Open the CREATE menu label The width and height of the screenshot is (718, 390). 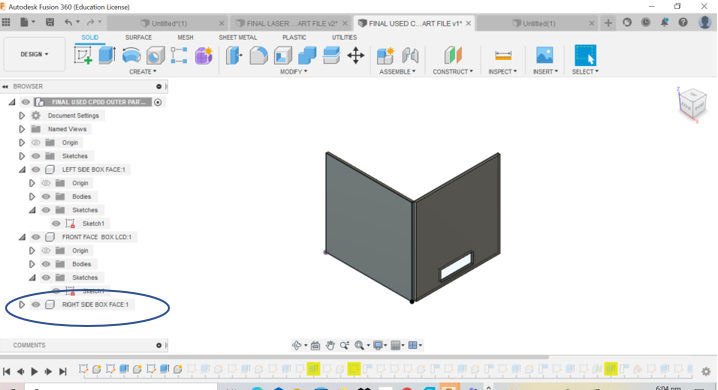142,72
